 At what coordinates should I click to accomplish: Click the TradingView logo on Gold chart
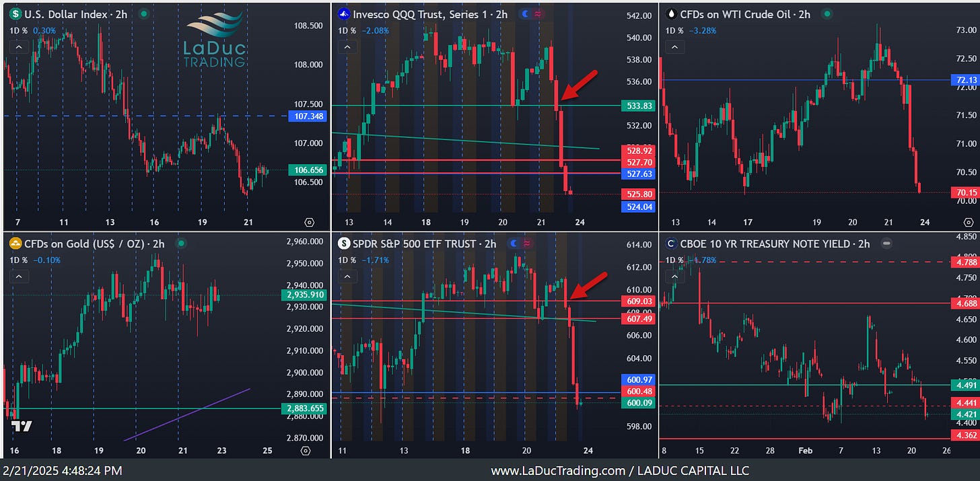[21, 426]
